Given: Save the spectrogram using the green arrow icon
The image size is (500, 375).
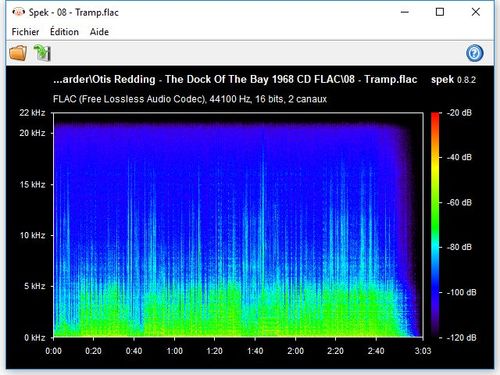Looking at the screenshot, I should coord(42,53).
